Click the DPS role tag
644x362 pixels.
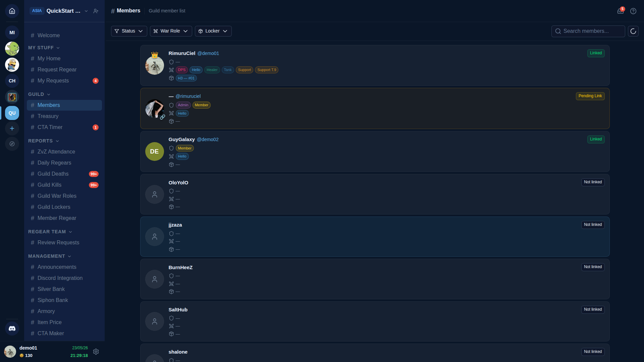[182, 70]
